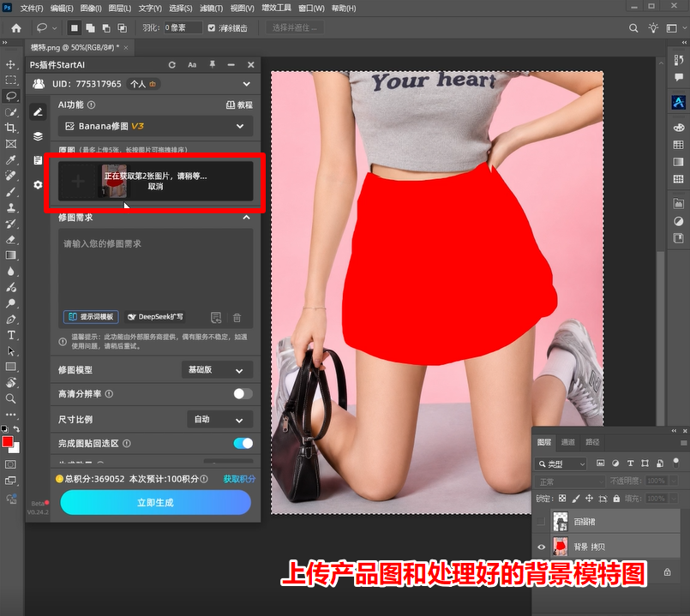Hide the 背景 拷贝 layer
Image resolution: width=690 pixels, height=616 pixels.
point(541,547)
